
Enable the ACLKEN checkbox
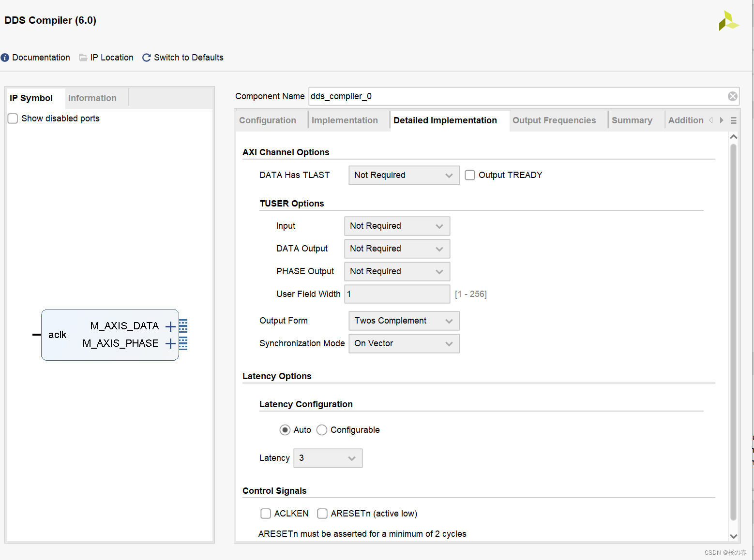266,514
